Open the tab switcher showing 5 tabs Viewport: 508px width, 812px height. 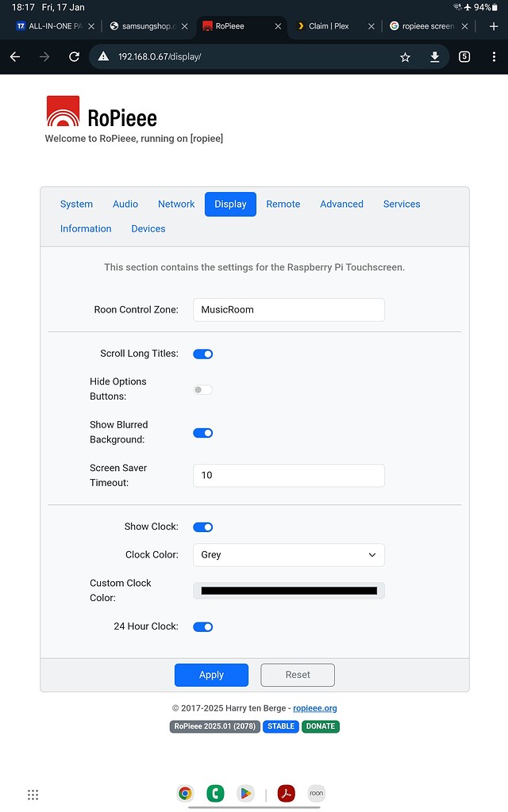pos(464,57)
